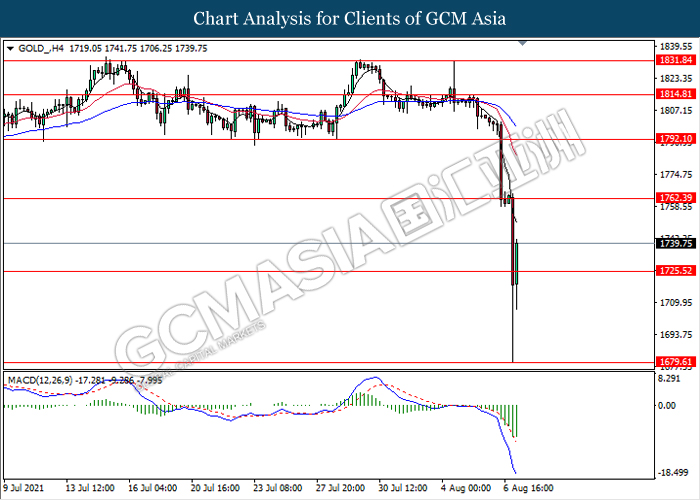Image resolution: width=700 pixels, height=500 pixels.
Task: Click the 30 Jul 12:00 time label
Action: (403, 488)
